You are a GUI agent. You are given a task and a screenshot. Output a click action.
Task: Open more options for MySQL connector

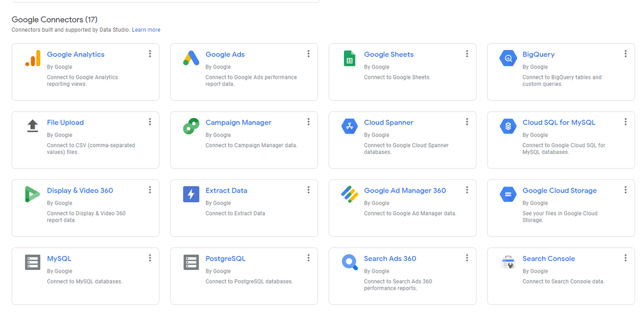click(150, 258)
